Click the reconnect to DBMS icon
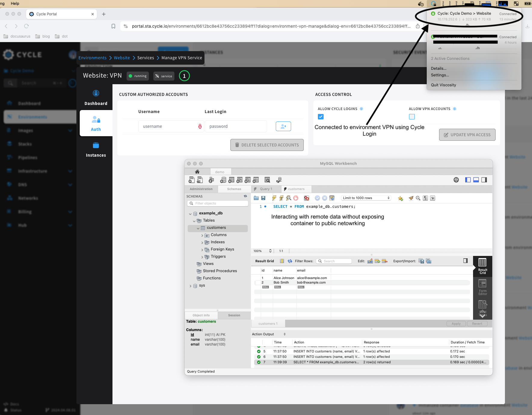The image size is (532, 415). 279,180
